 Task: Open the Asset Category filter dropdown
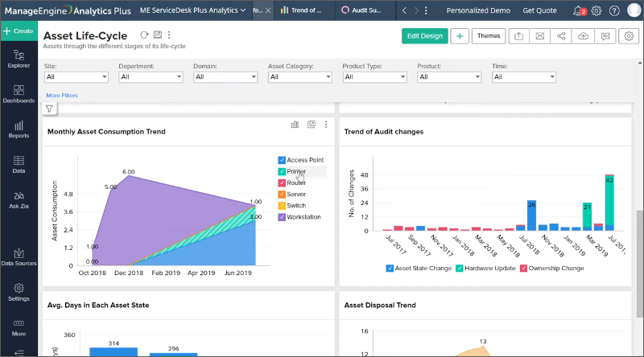click(x=299, y=77)
